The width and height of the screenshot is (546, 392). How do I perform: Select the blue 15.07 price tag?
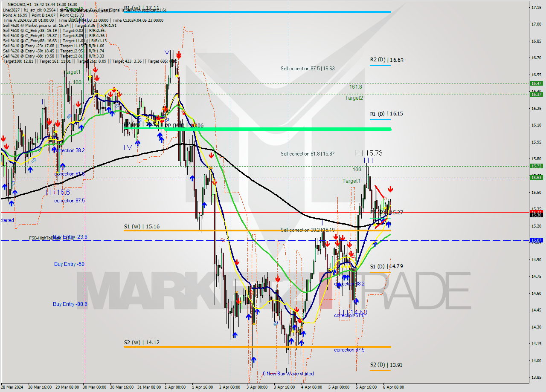coord(536,240)
